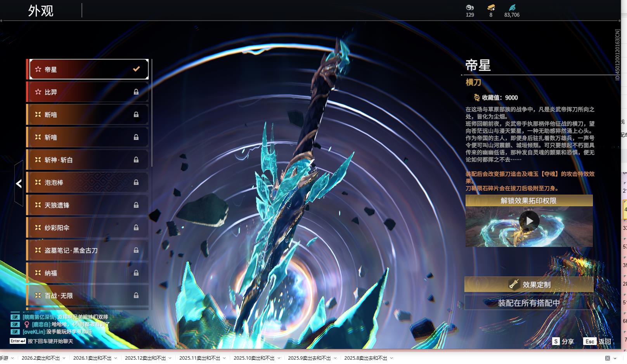Click the lock icon on 比羿 skin
The image size is (627, 364).
click(136, 92)
